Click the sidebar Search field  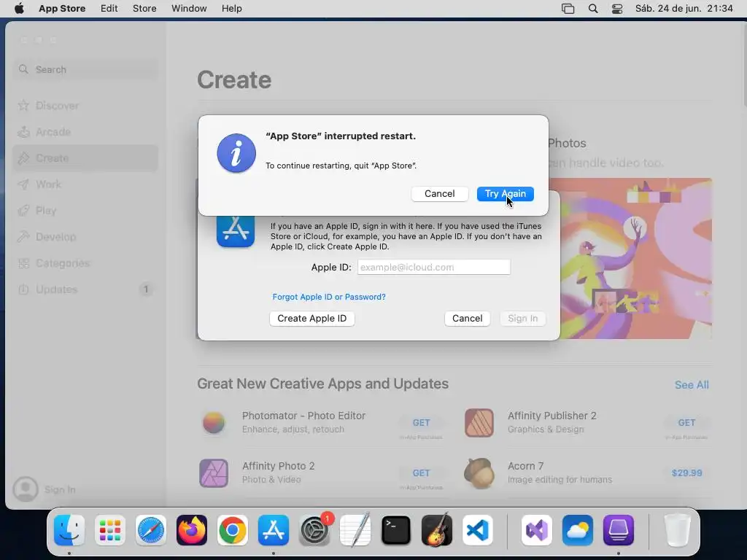point(85,69)
